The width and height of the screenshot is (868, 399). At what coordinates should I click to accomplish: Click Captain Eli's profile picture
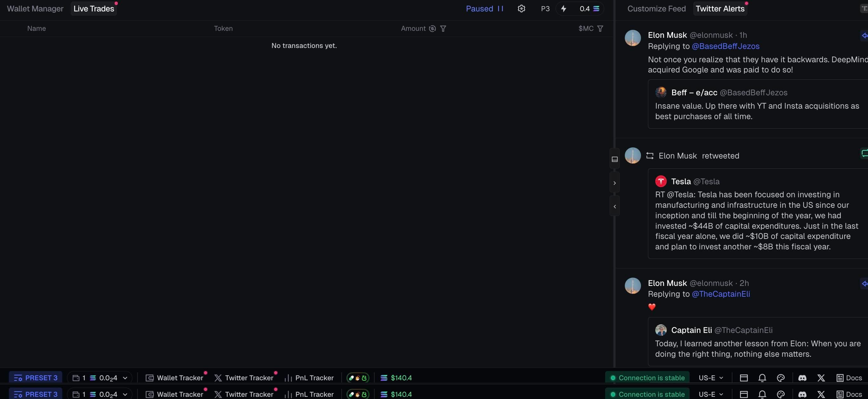pyautogui.click(x=661, y=330)
